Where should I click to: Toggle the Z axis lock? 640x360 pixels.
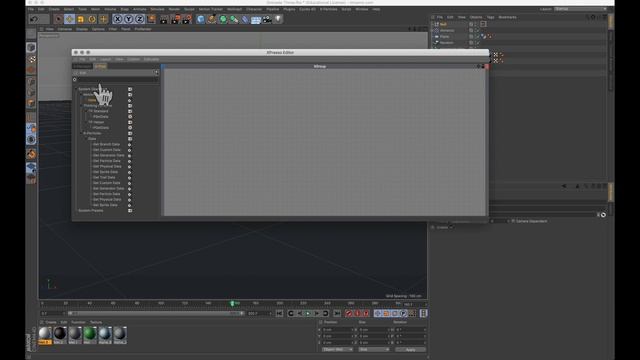(x=140, y=19)
